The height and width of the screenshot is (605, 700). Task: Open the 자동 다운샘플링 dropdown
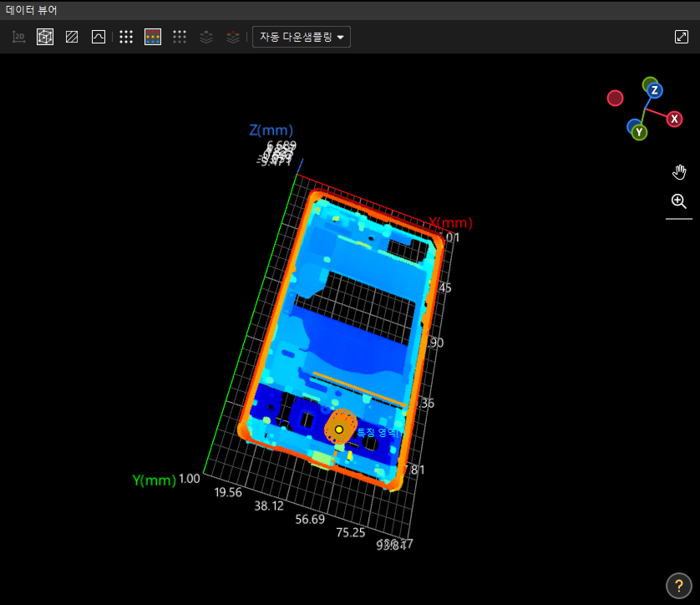click(302, 37)
